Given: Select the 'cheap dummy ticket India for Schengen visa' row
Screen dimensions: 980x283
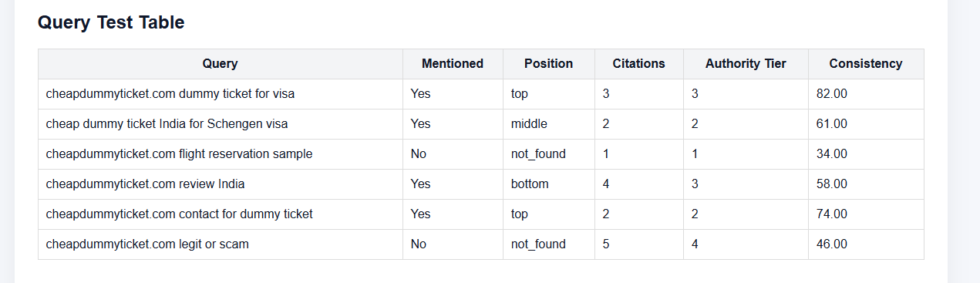Looking at the screenshot, I should [481, 124].
